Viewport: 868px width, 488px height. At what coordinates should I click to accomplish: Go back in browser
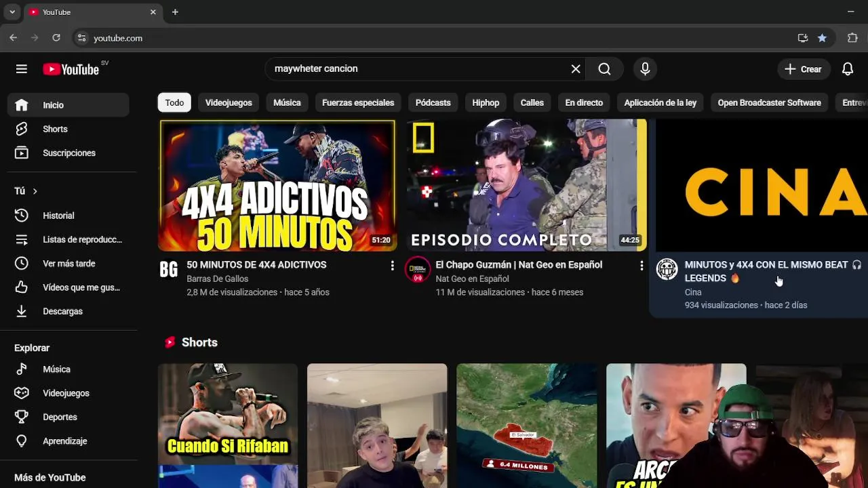13,38
